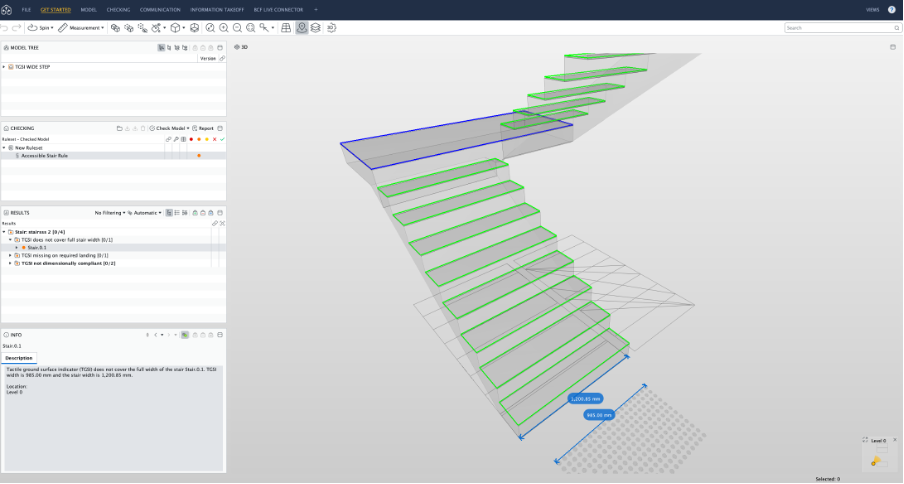This screenshot has width=904, height=484.
Task: Click the Report button in Checking panel
Action: pos(203,128)
